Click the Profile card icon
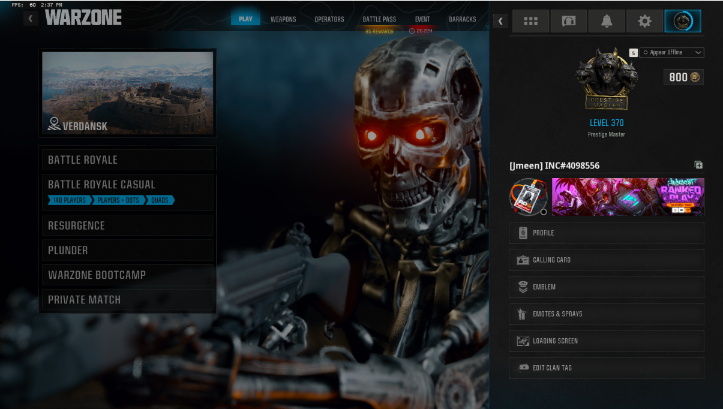The image size is (723, 409). coord(522,233)
